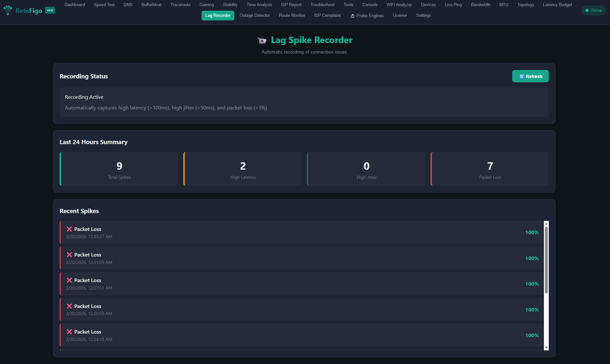Click the microscope icon on Probe Engines

click(352, 16)
